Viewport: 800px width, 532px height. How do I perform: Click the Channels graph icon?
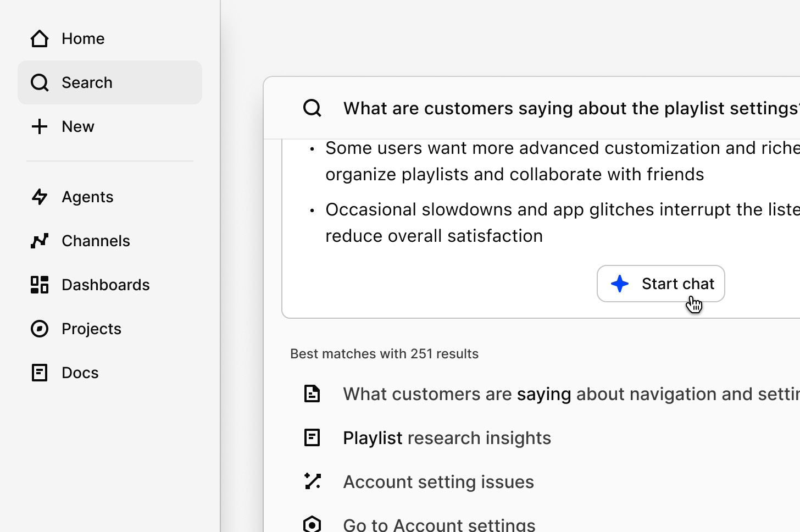[x=40, y=241]
